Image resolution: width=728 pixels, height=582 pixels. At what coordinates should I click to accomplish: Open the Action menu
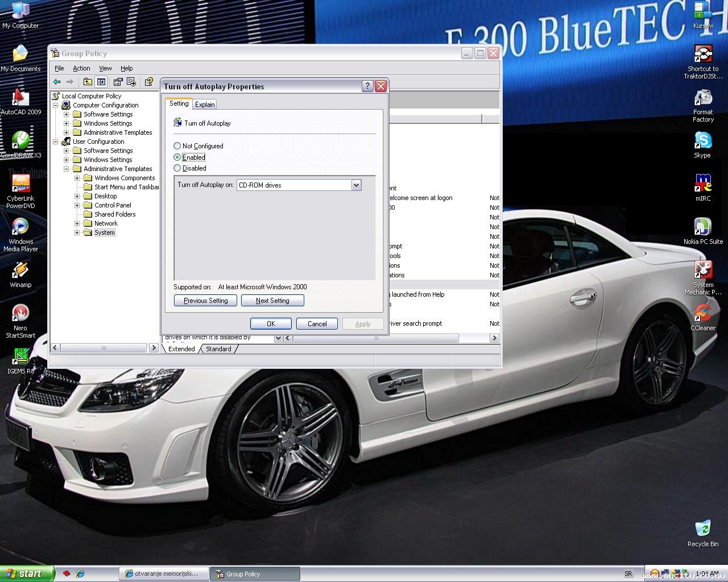tap(81, 68)
